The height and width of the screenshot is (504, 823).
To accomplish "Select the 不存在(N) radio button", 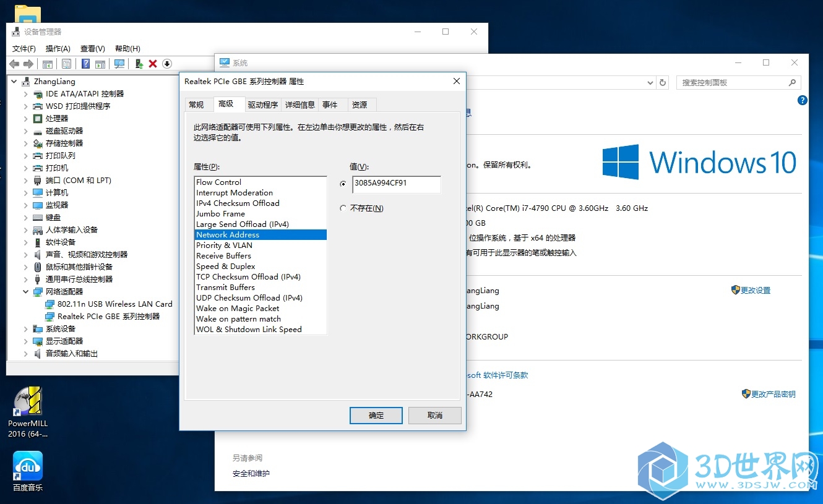I will point(343,208).
